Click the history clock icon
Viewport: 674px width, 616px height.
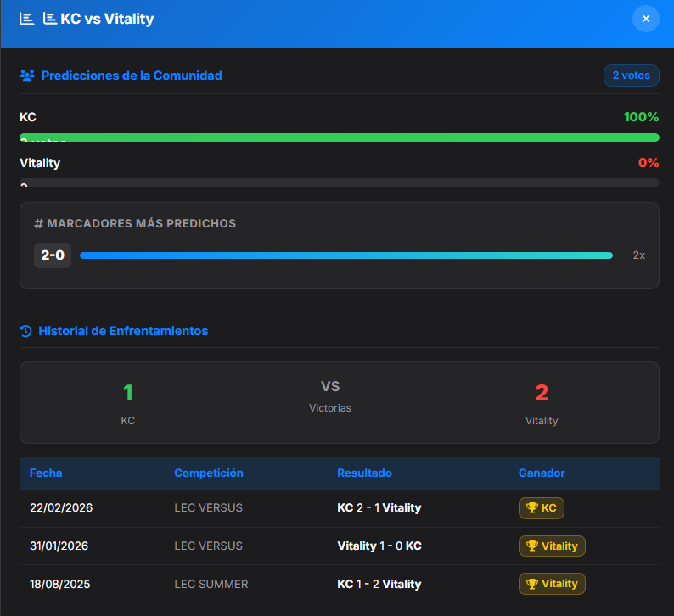(25, 331)
